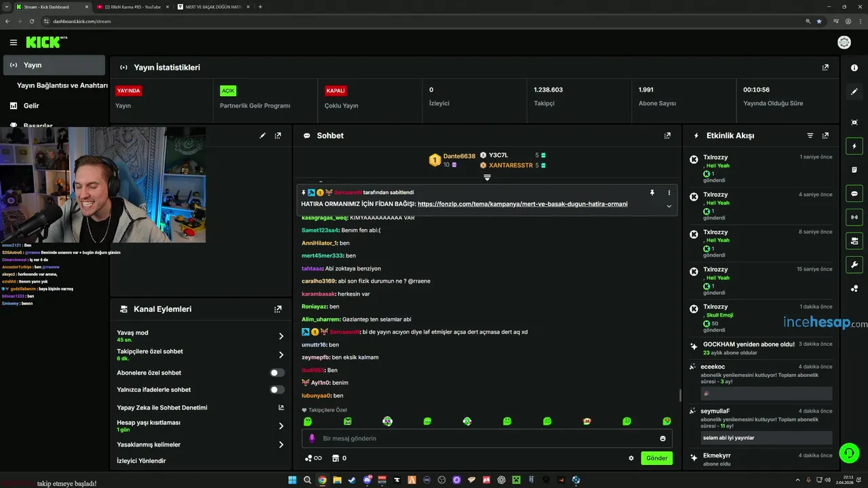Expand Takipçilere özel sohbet options
The height and width of the screenshot is (488, 868).
281,355
